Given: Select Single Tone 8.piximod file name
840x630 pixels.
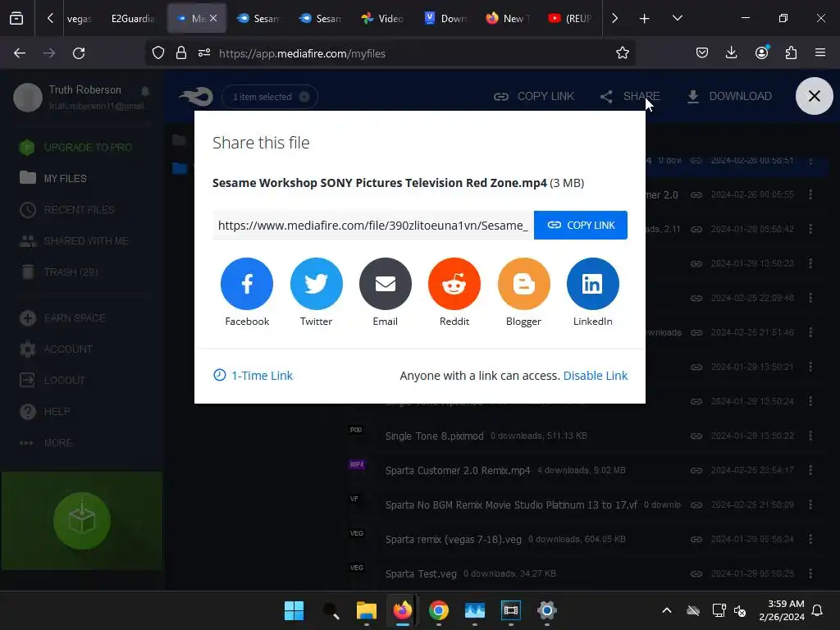Looking at the screenshot, I should point(435,436).
